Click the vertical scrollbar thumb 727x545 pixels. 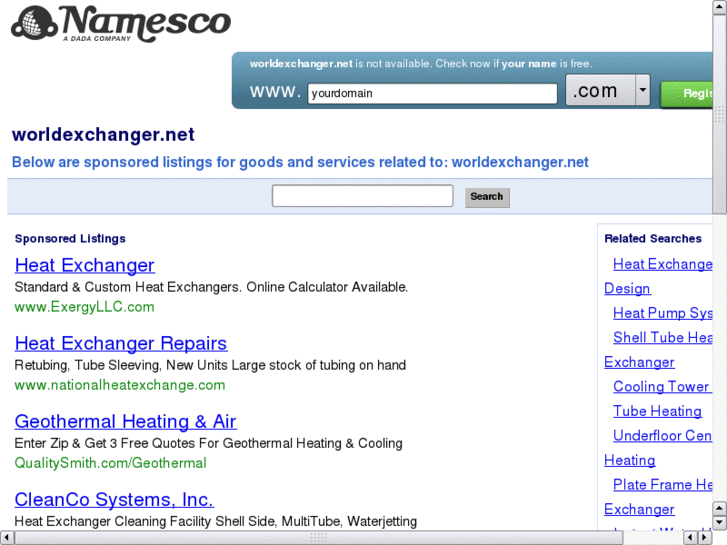pos(720,114)
